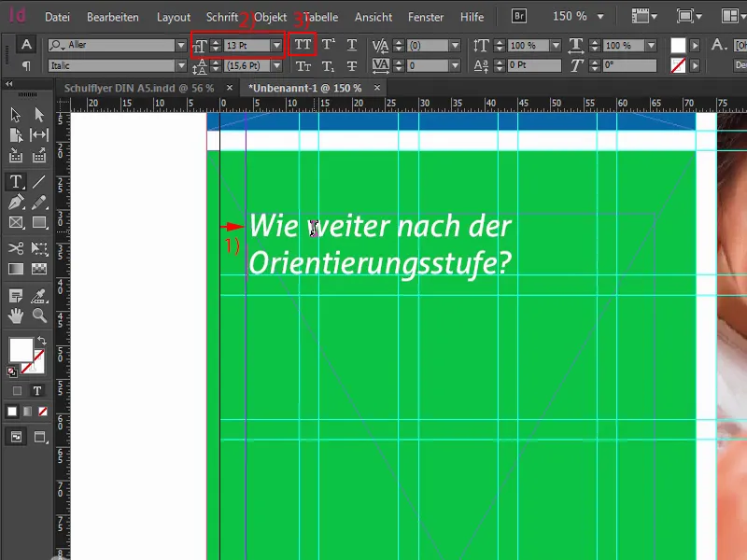Toggle Subscript formatting

click(x=328, y=65)
